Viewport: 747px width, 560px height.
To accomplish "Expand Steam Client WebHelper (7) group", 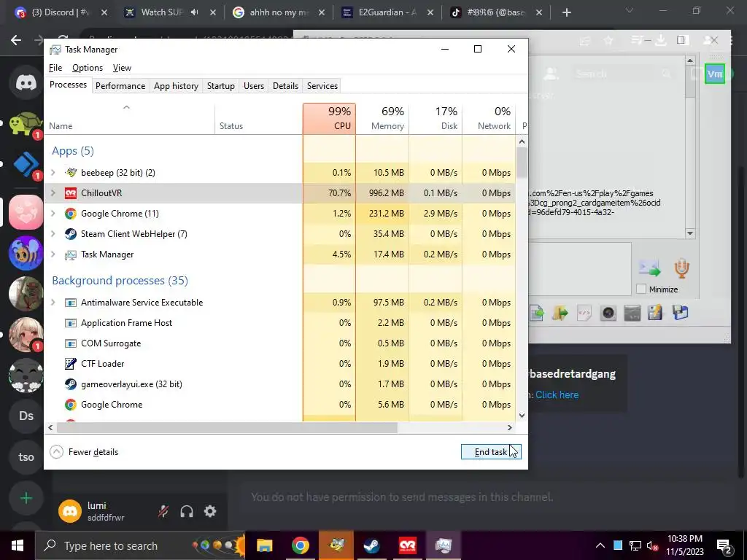I will (53, 234).
